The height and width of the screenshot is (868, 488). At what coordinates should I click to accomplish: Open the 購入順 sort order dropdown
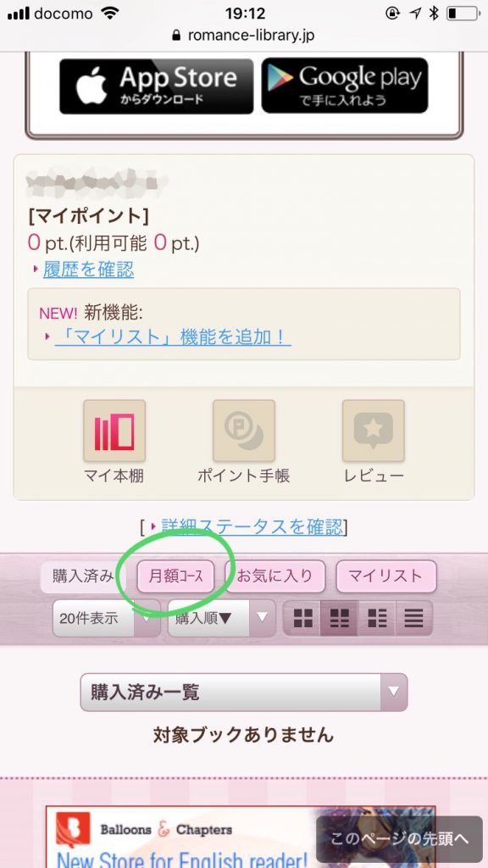pyautogui.click(x=222, y=618)
